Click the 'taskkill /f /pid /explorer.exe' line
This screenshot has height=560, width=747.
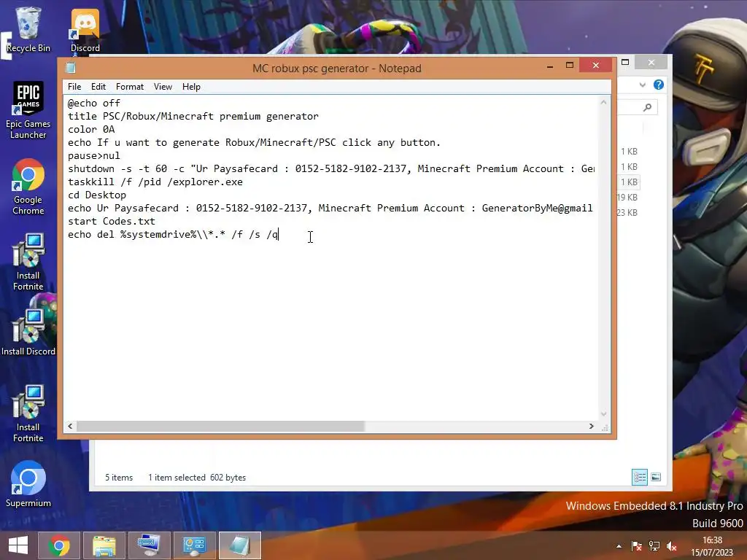(155, 182)
